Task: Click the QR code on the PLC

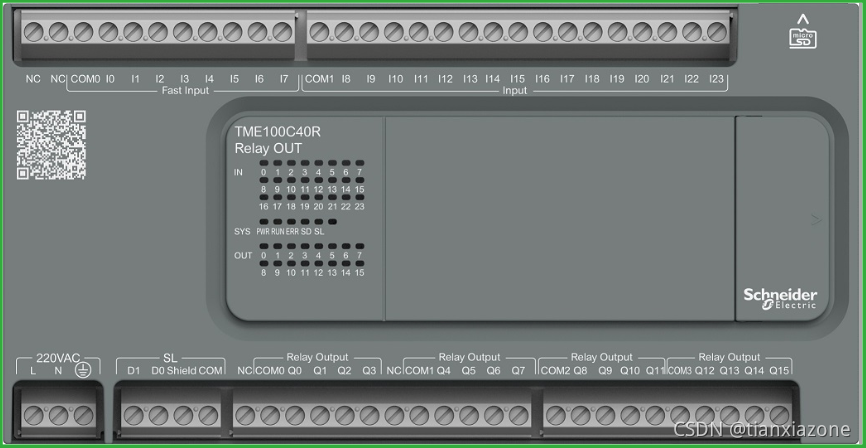Action: (x=51, y=145)
